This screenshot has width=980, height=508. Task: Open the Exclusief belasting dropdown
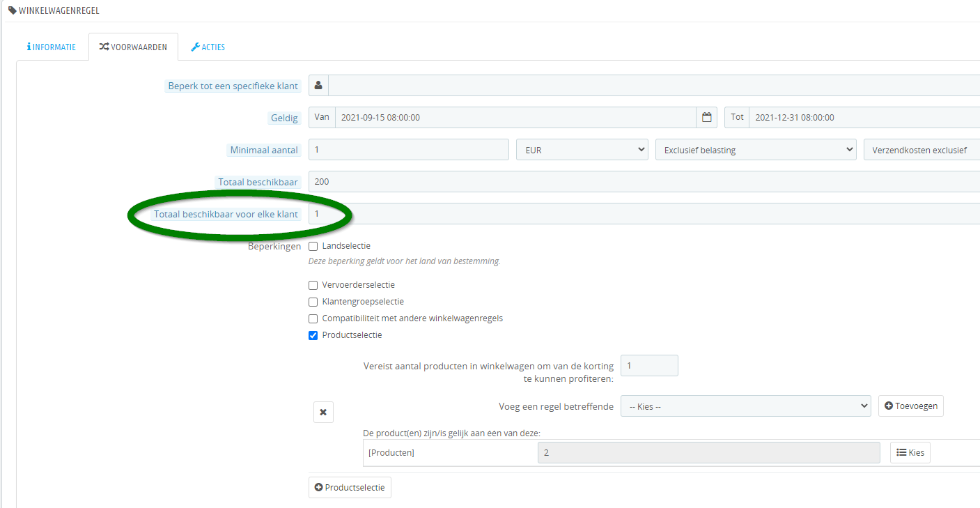(756, 150)
